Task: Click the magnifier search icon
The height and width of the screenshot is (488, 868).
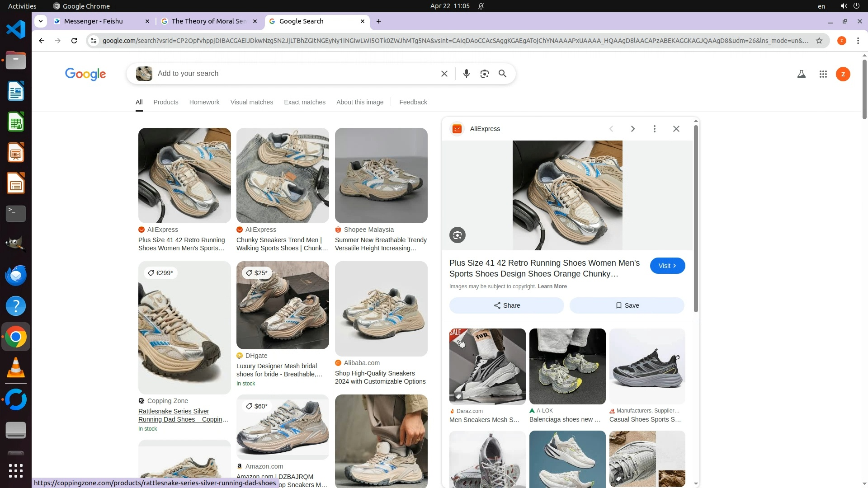Action: coord(502,74)
